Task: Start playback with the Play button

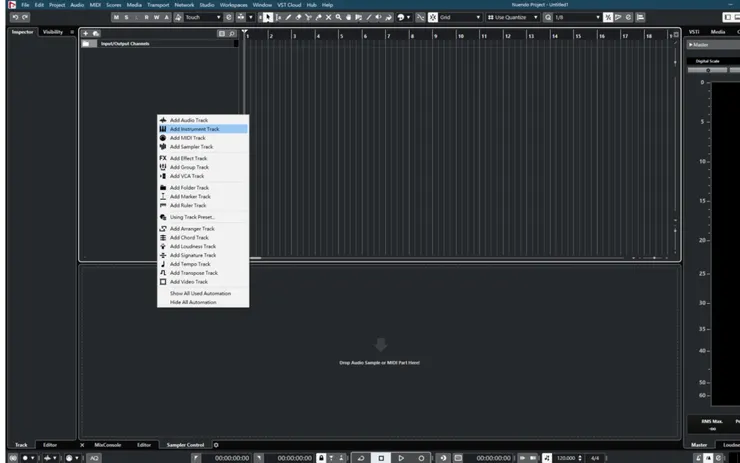Action: click(x=401, y=458)
